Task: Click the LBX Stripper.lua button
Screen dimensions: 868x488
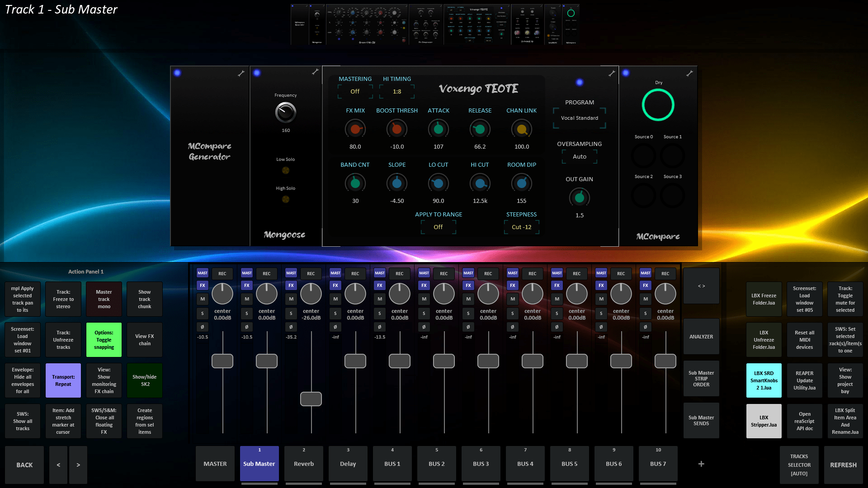Action: 764,421
